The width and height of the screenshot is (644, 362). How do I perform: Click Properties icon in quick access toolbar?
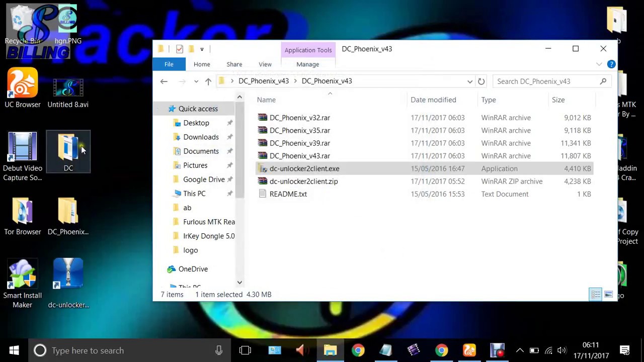point(180,49)
